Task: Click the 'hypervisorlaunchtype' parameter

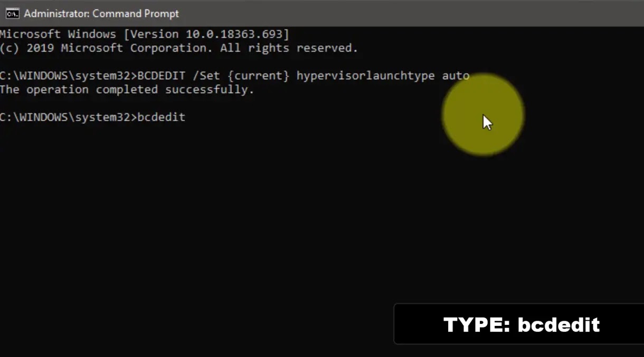Action: 365,76
